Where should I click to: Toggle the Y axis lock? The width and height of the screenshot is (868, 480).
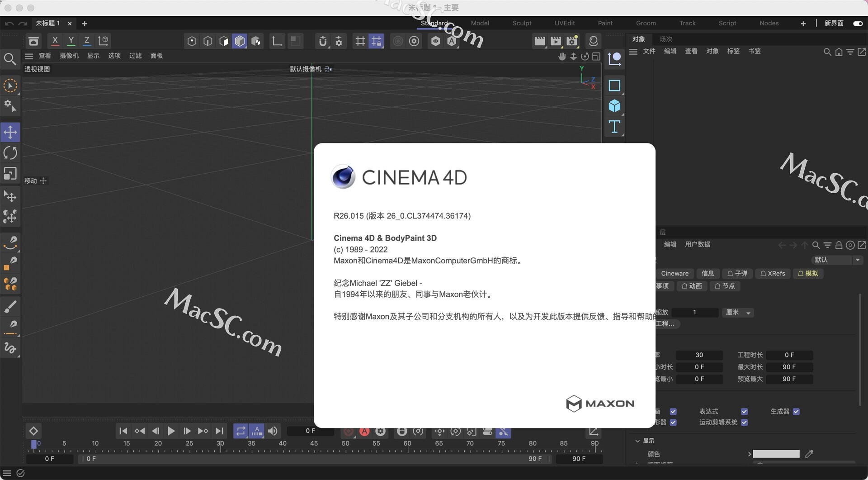[x=71, y=41]
